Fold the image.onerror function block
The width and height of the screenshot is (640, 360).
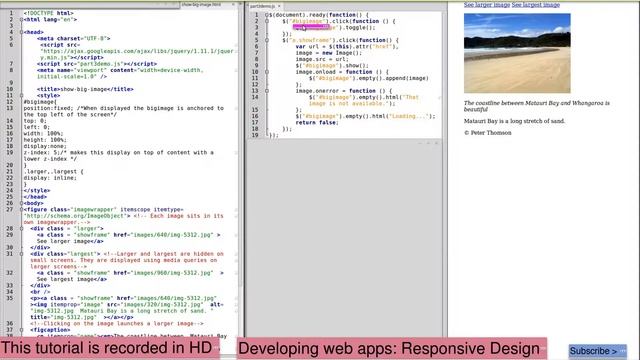[267, 91]
